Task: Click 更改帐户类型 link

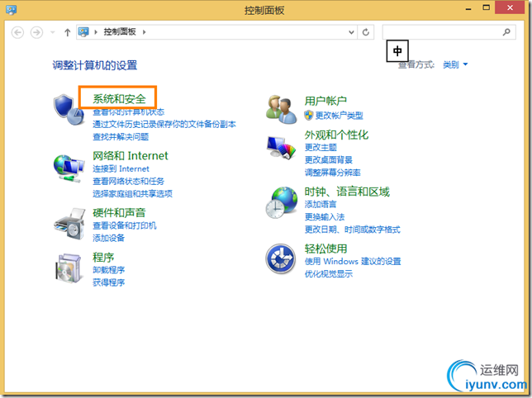Action: 339,116
